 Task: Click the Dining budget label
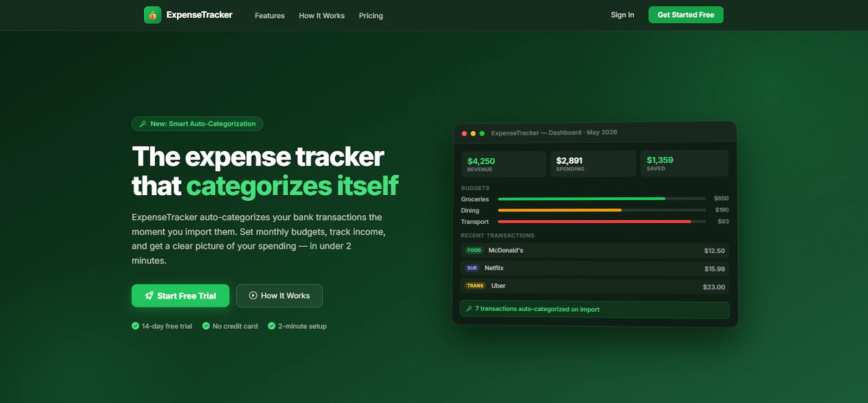(470, 210)
